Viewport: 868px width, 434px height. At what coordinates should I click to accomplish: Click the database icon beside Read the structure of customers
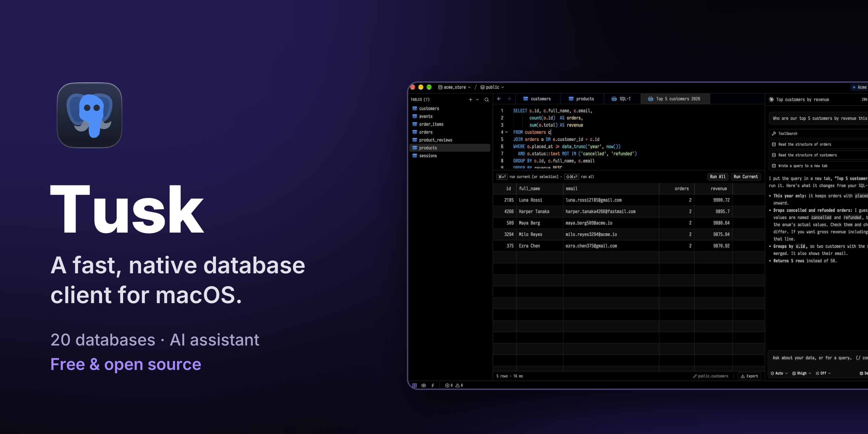pos(774,155)
